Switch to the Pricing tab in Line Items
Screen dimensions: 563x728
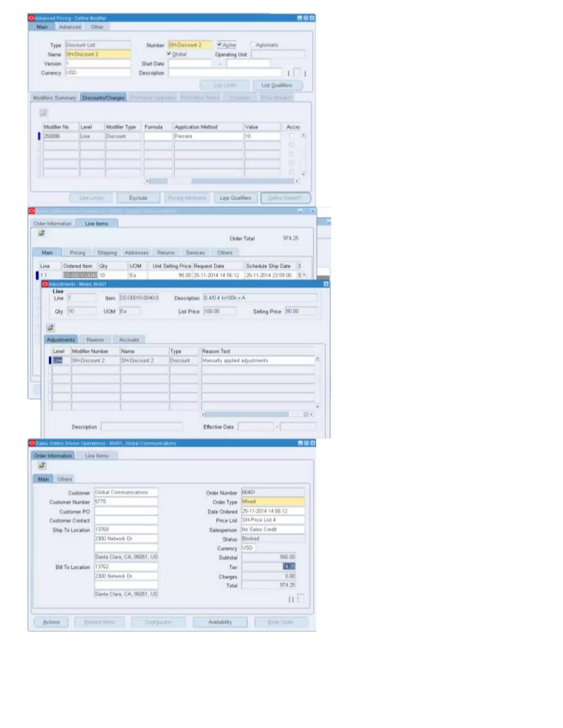(77, 253)
